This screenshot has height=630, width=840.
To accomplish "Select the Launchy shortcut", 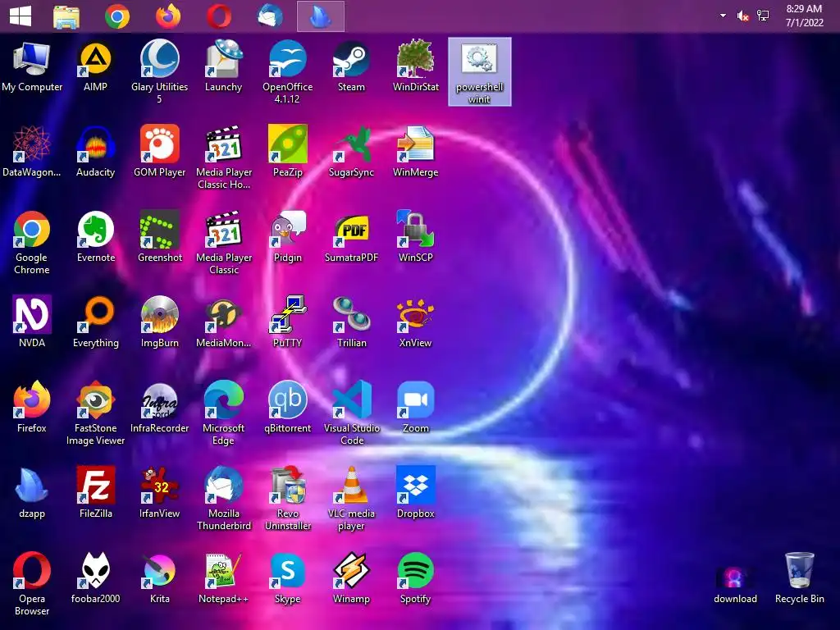I will point(223,66).
